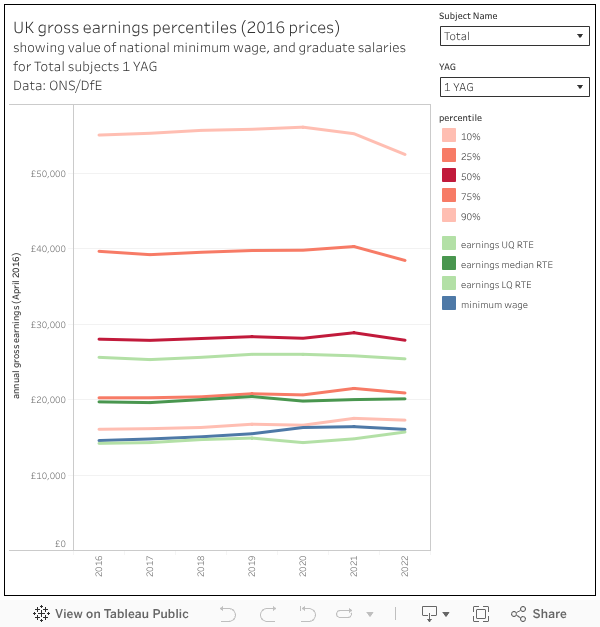Select the 10% percentile legend item
The image size is (600, 627).
470,136
